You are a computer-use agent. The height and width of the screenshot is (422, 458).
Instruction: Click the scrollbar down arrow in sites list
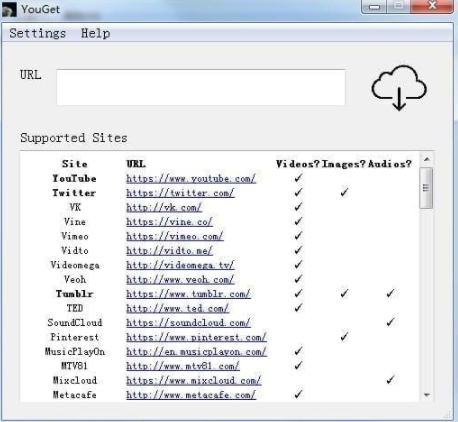(426, 395)
